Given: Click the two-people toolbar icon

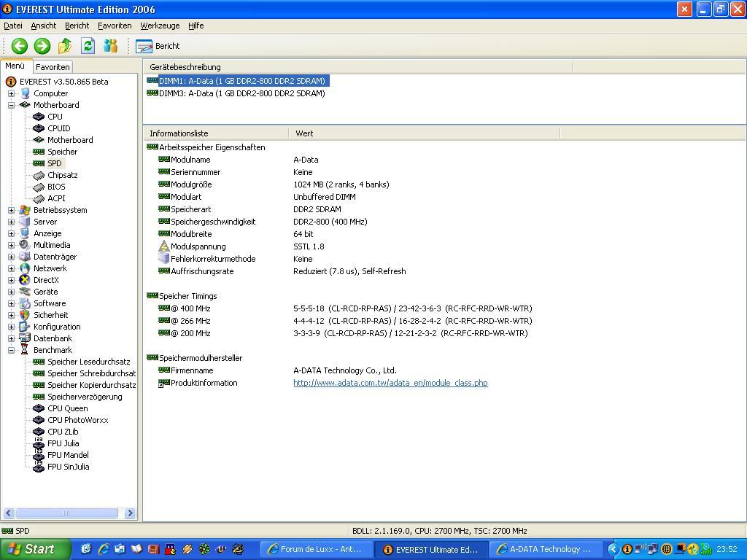Looking at the screenshot, I should click(111, 46).
